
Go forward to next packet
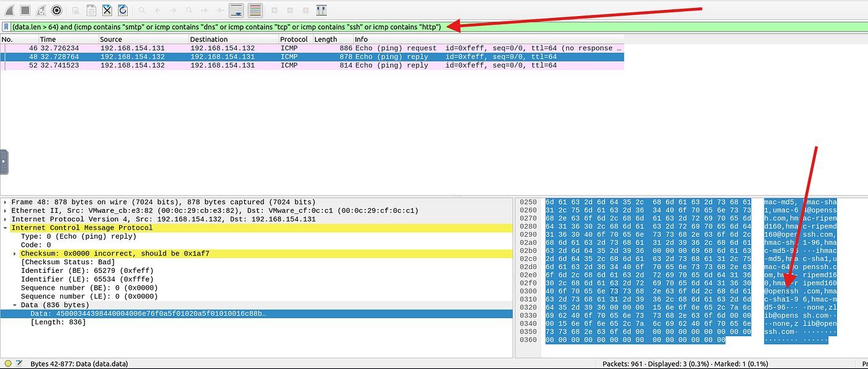pyautogui.click(x=173, y=10)
